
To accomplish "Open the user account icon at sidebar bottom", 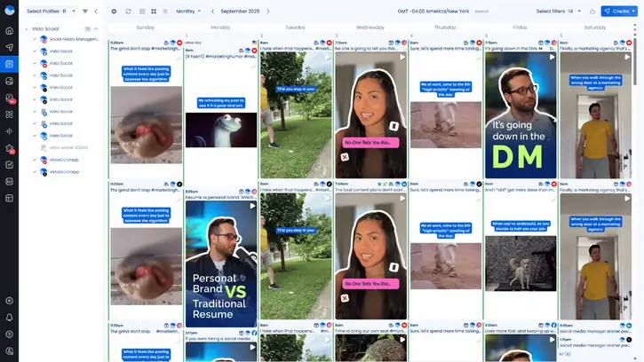I will click(x=9, y=351).
